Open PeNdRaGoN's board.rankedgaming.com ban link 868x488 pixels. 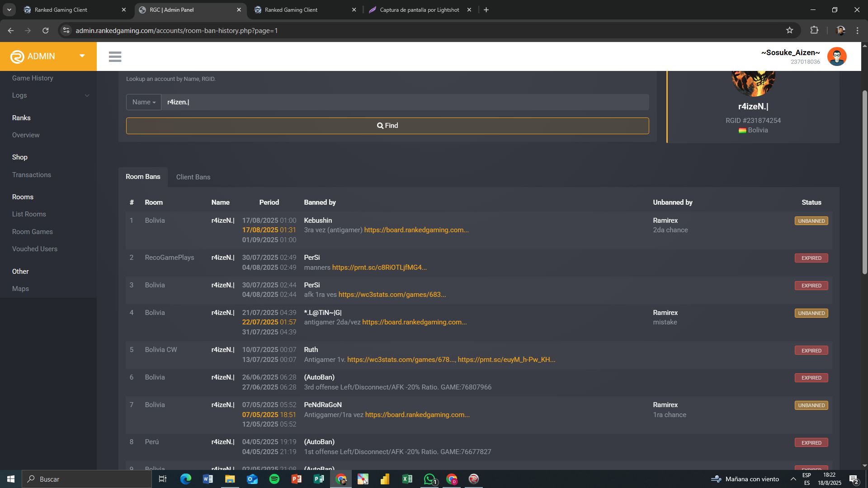point(417,415)
